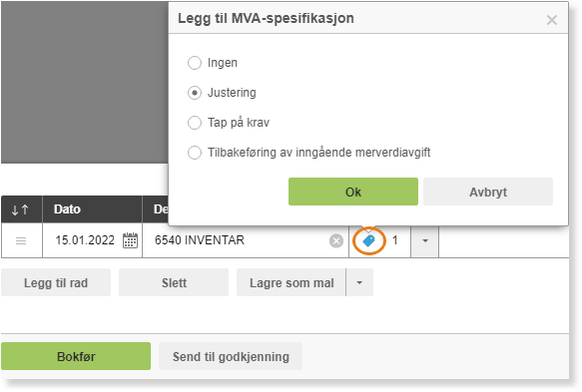Select the Tap på krav option
This screenshot has height=392, width=582.
coord(195,123)
